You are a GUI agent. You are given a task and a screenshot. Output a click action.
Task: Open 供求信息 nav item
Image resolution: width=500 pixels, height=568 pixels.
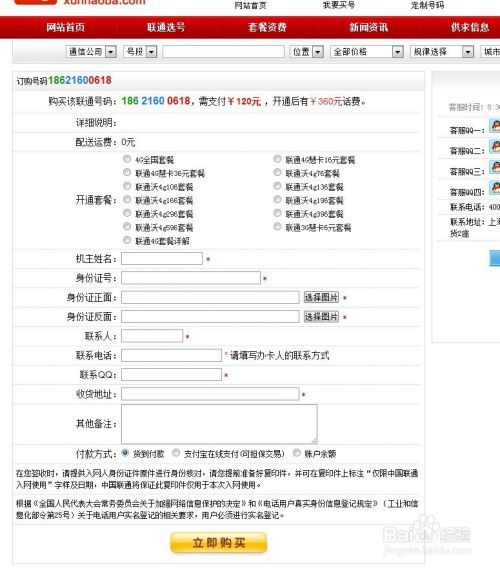[x=470, y=27]
